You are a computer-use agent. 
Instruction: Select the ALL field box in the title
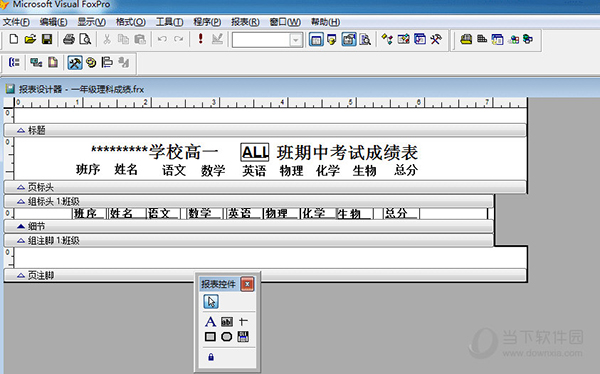255,152
